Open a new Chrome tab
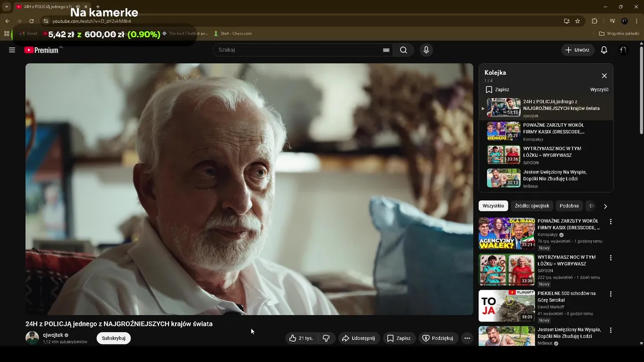Viewport: 644px width, 362px height. click(x=98, y=7)
